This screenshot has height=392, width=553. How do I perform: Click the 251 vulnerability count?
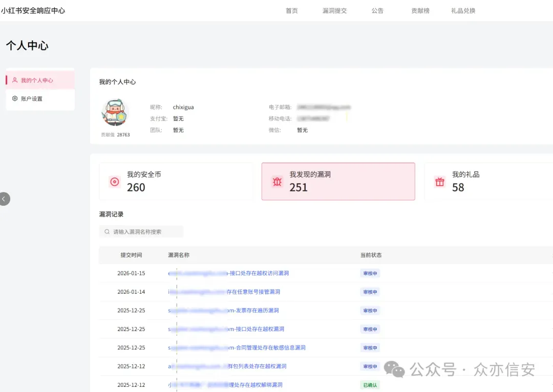299,187
